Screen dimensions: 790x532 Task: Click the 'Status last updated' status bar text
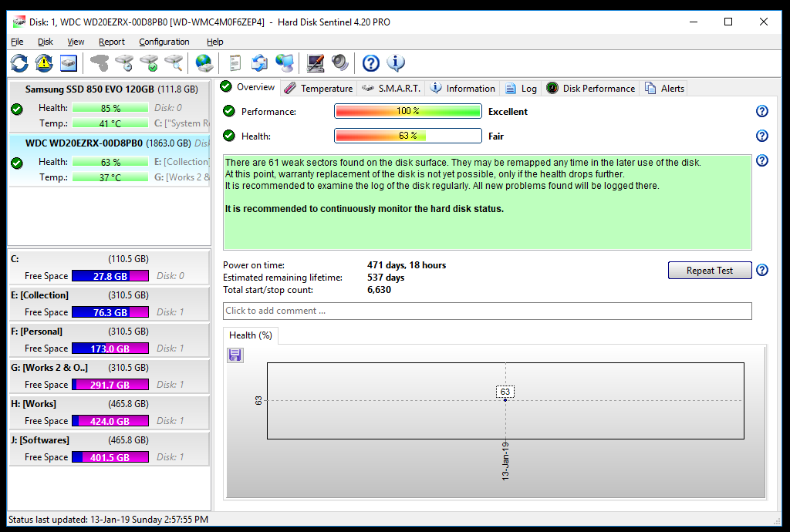(108, 520)
